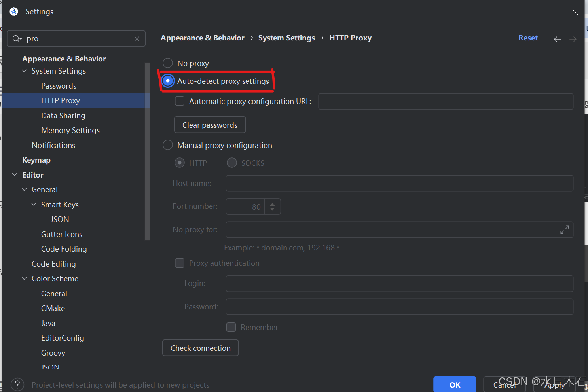The height and width of the screenshot is (392, 588).
Task: Click the 'Check connection' button
Action: pyautogui.click(x=200, y=348)
